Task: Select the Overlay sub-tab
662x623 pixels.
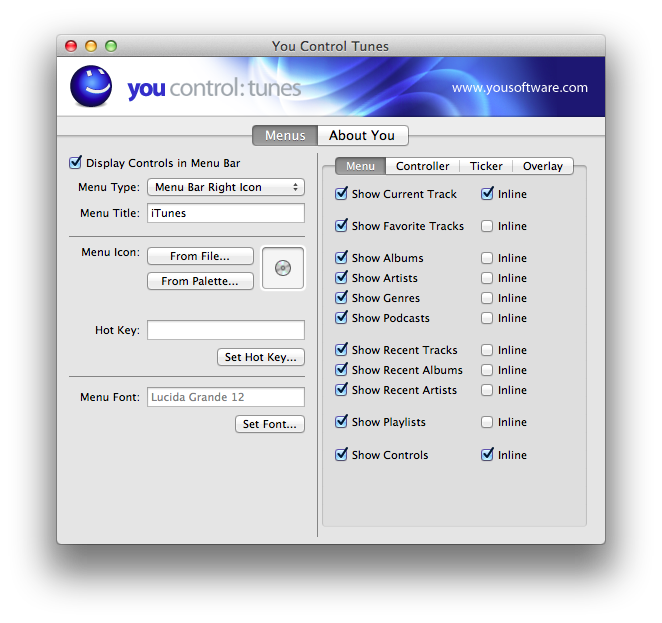Action: pos(543,166)
